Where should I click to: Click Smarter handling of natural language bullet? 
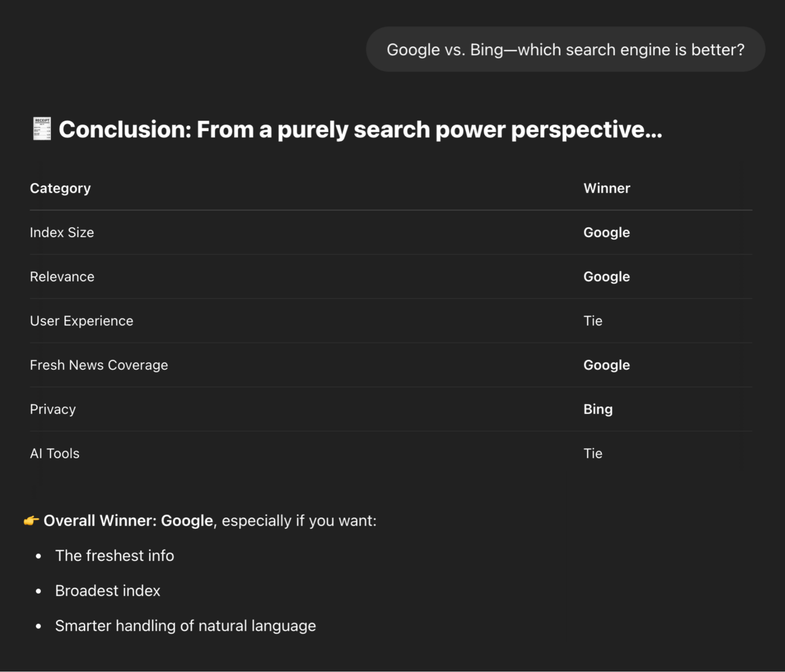click(x=185, y=626)
